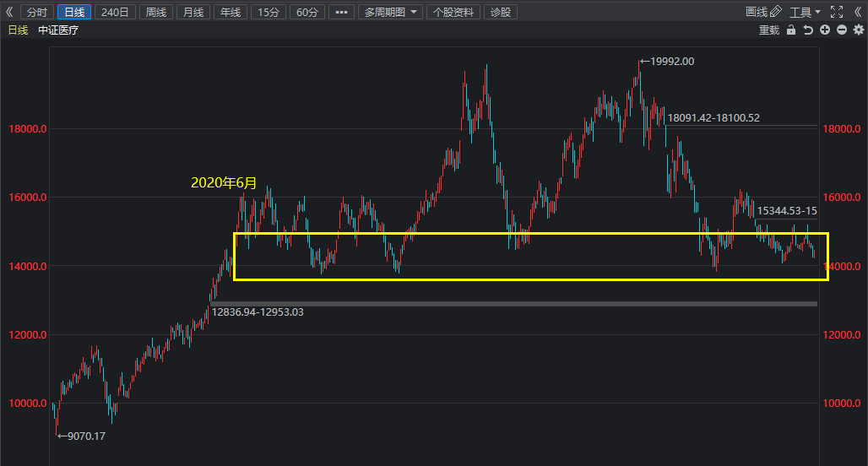The image size is (868, 466).
Task: Open the 多周期图 dropdown
Action: 390,12
